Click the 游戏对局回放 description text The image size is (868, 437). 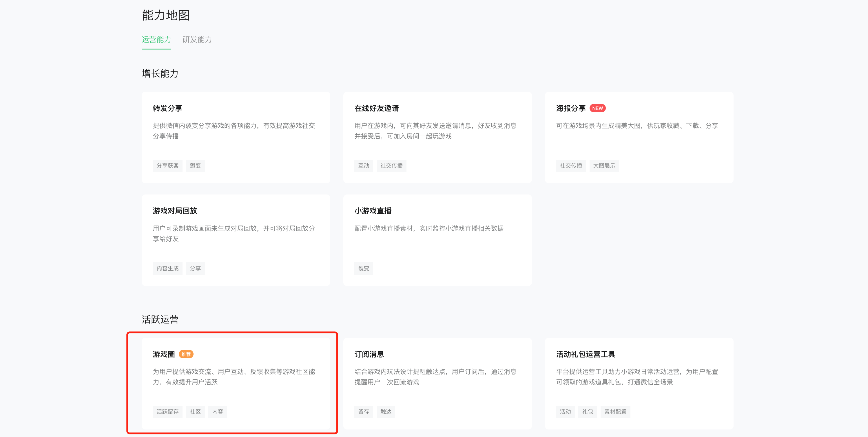point(234,234)
